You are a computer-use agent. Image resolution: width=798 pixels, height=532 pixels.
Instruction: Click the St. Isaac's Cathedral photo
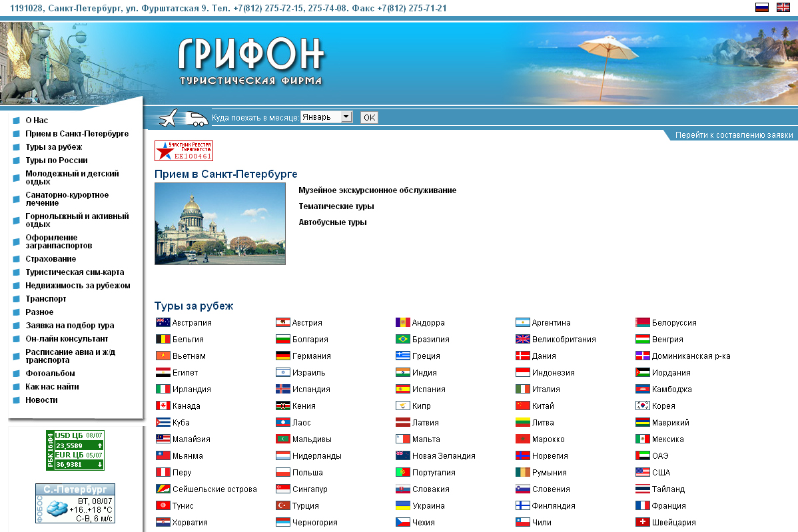click(x=220, y=224)
